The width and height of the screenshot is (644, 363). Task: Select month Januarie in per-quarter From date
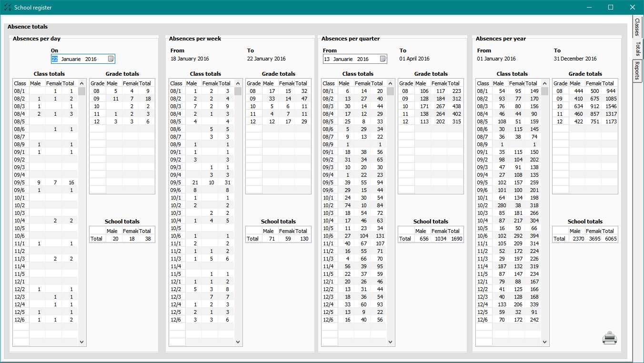[x=343, y=59]
